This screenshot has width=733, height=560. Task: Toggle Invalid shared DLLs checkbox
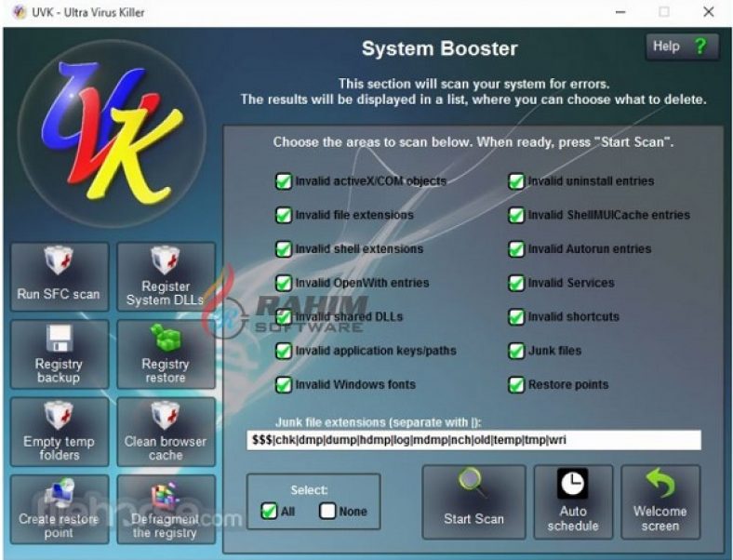click(x=284, y=317)
